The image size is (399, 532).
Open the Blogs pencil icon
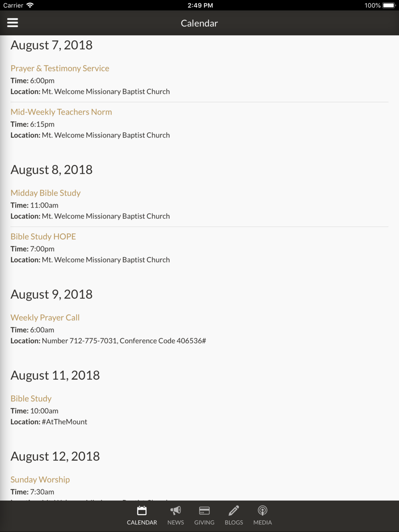coord(234,510)
